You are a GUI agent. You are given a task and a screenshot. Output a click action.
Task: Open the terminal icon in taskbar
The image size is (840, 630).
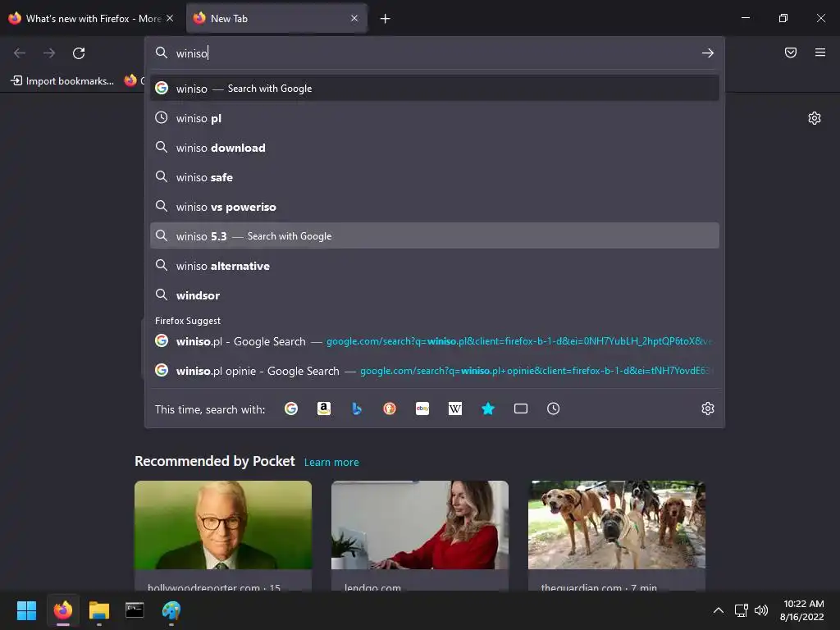coord(135,610)
